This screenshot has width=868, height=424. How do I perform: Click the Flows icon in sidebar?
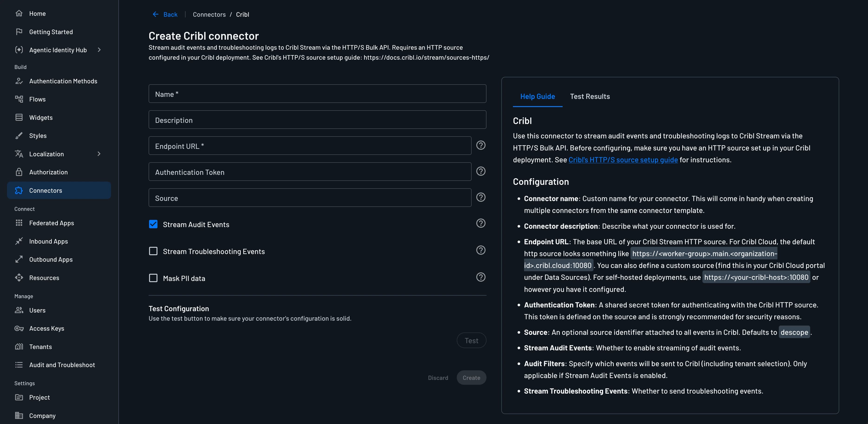(19, 99)
